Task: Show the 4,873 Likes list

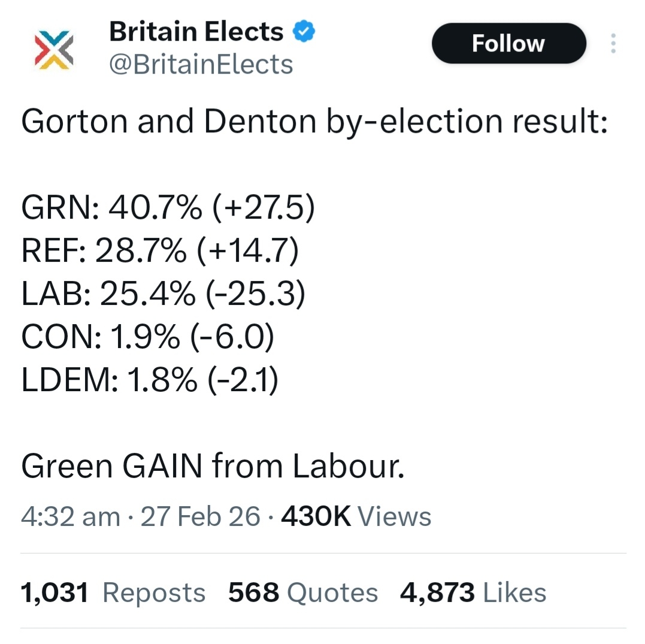Action: 473,592
